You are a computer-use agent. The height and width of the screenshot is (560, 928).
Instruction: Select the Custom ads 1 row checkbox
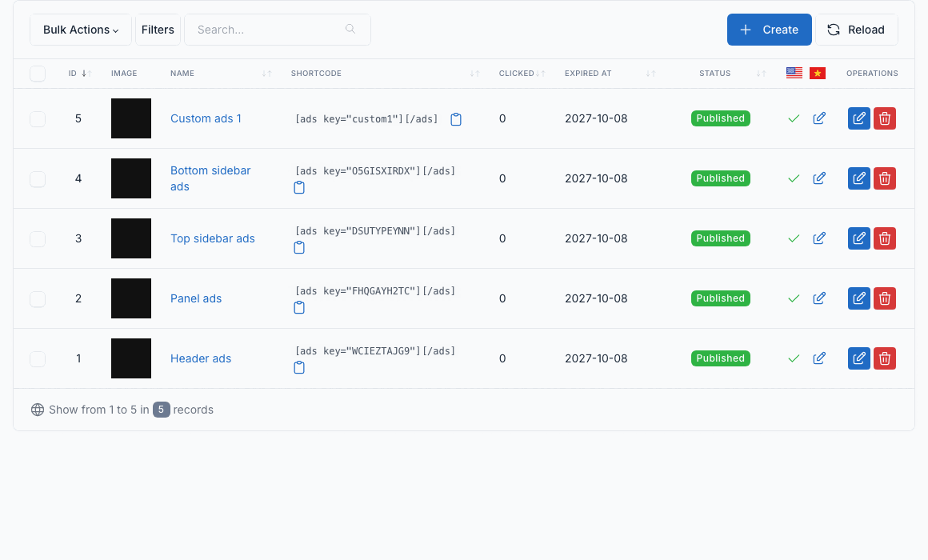click(x=38, y=119)
